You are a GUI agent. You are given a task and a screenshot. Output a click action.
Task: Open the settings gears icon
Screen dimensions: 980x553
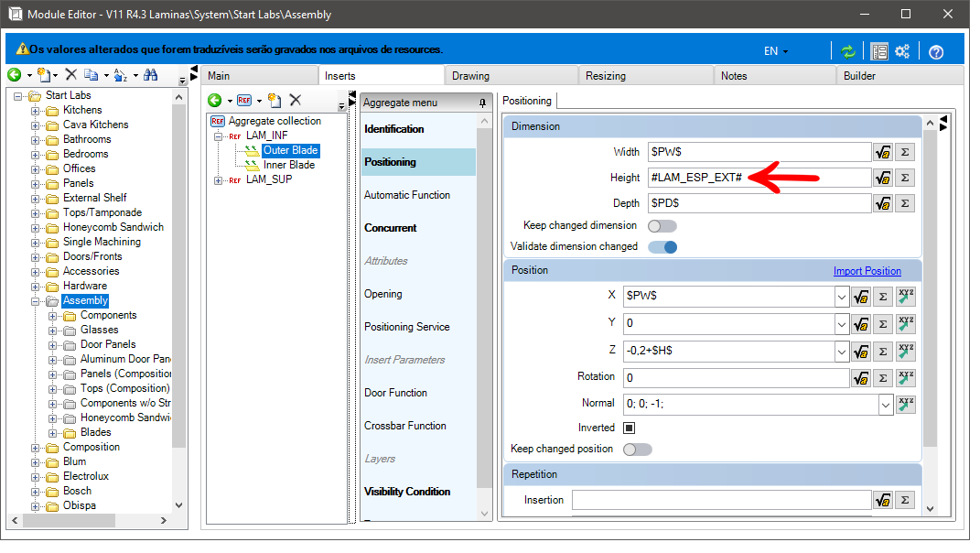(x=902, y=51)
